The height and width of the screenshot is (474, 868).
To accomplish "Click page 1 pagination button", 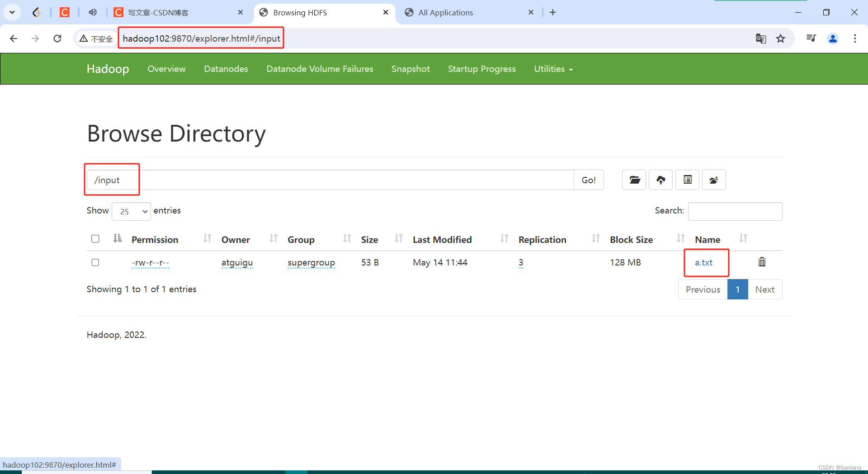I will [x=737, y=289].
